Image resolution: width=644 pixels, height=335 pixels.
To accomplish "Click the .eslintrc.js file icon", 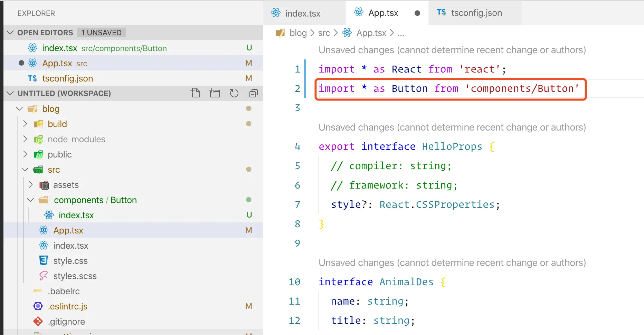I will point(38,306).
